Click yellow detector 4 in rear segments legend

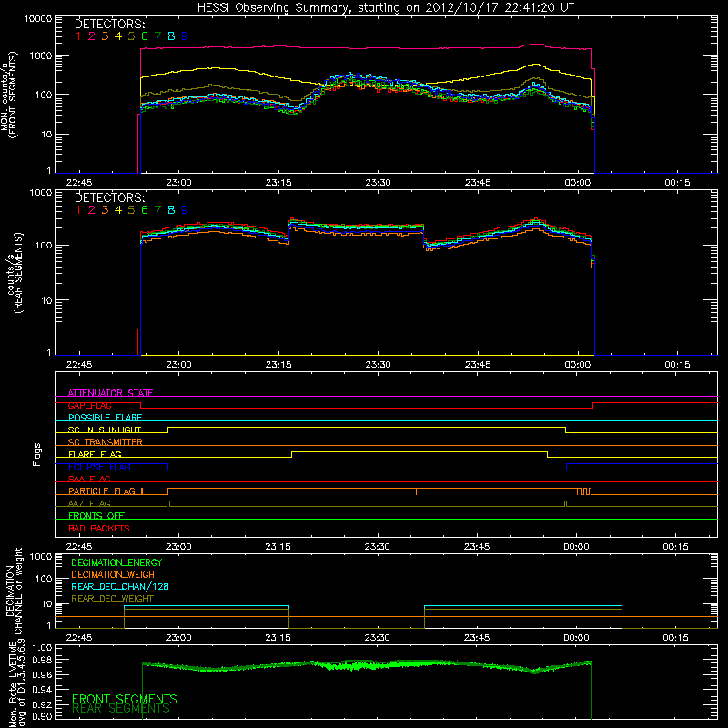118,210
